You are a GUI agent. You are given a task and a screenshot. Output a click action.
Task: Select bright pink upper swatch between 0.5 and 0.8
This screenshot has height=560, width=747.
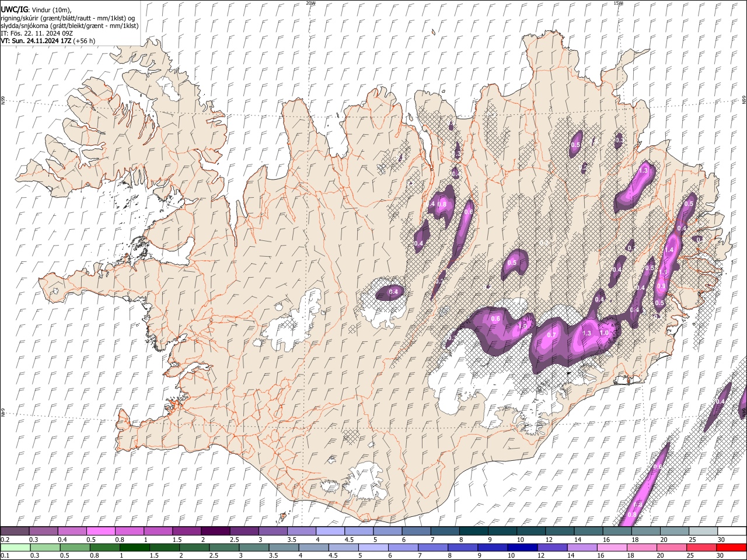pyautogui.click(x=101, y=531)
